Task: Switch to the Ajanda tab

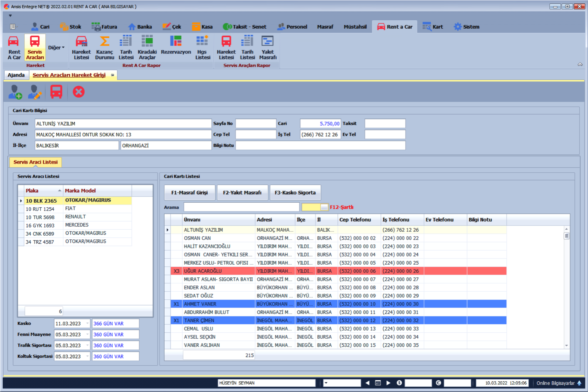Action: 16,75
